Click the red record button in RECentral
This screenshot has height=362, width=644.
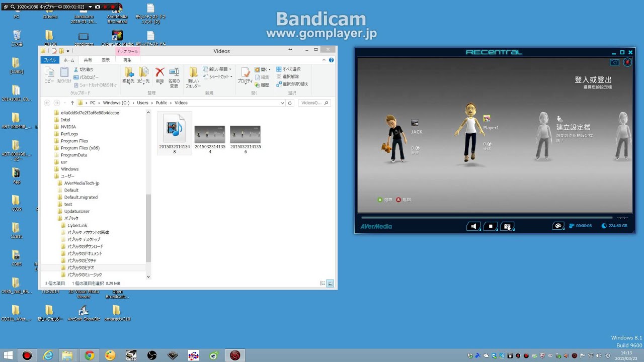[x=627, y=62]
